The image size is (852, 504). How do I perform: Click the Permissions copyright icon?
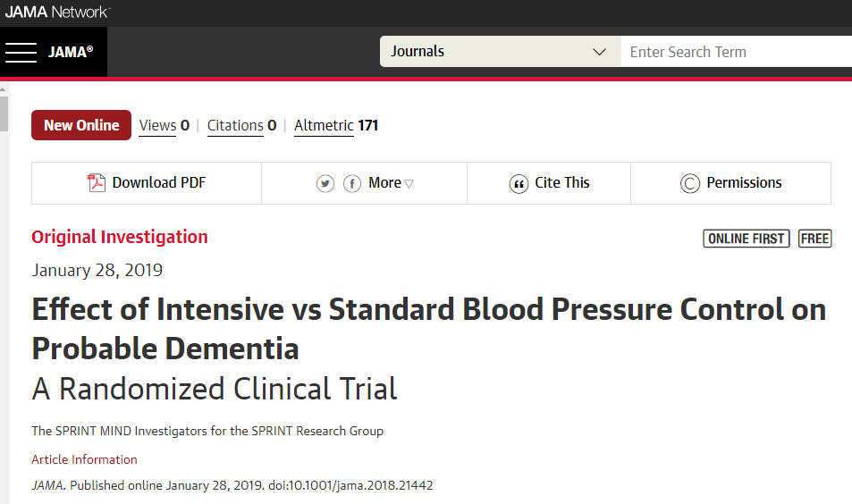pos(689,183)
